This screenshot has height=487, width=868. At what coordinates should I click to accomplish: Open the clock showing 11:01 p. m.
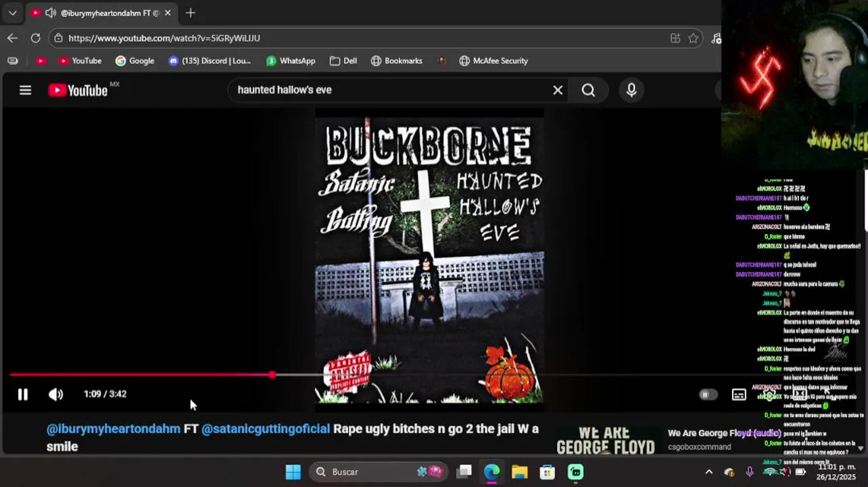click(x=836, y=471)
